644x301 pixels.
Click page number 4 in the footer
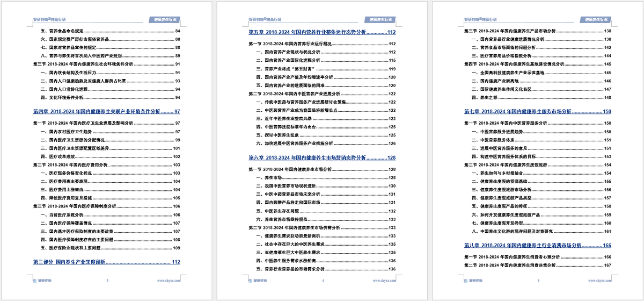[x=323, y=281]
